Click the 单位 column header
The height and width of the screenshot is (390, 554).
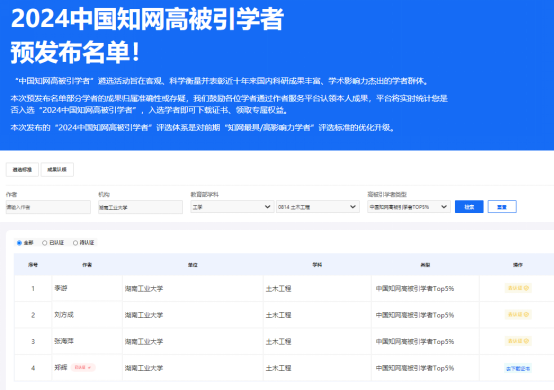point(193,265)
